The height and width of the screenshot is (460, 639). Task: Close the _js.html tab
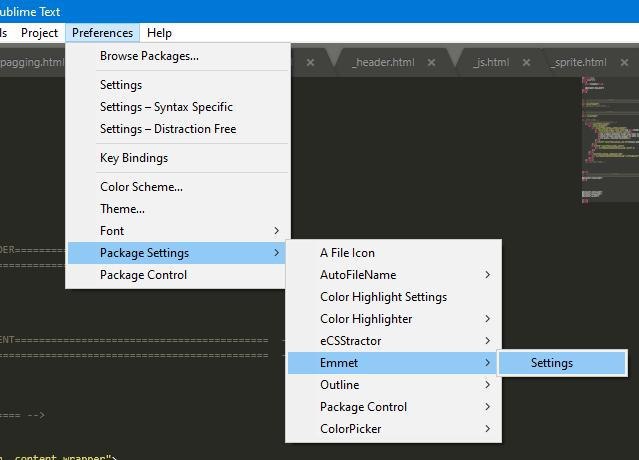(x=527, y=62)
